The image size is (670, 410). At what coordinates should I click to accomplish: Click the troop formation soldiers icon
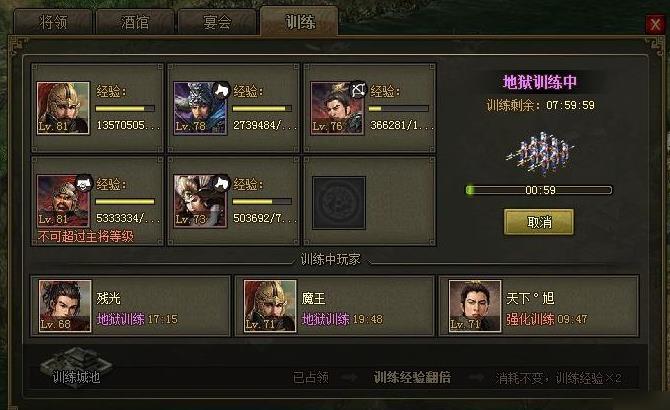pos(541,152)
